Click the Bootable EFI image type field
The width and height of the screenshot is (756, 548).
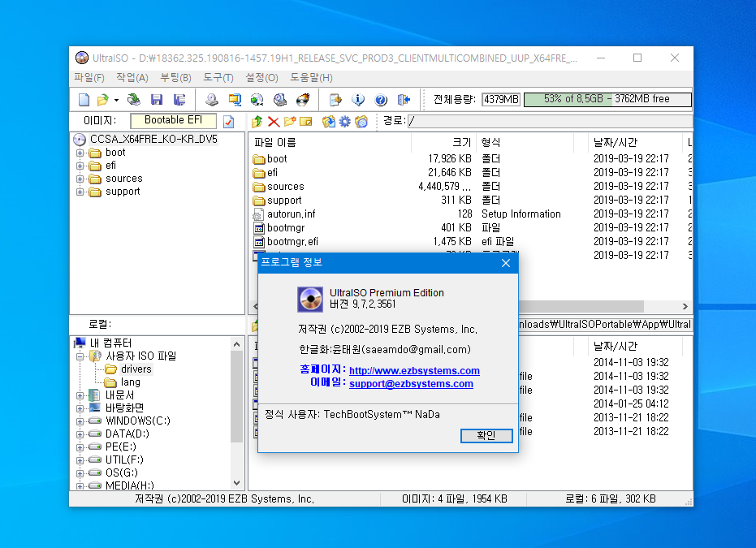coord(173,120)
